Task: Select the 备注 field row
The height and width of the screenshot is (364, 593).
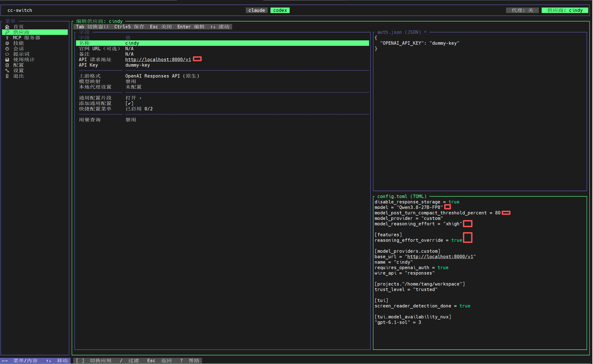Action: 223,54
